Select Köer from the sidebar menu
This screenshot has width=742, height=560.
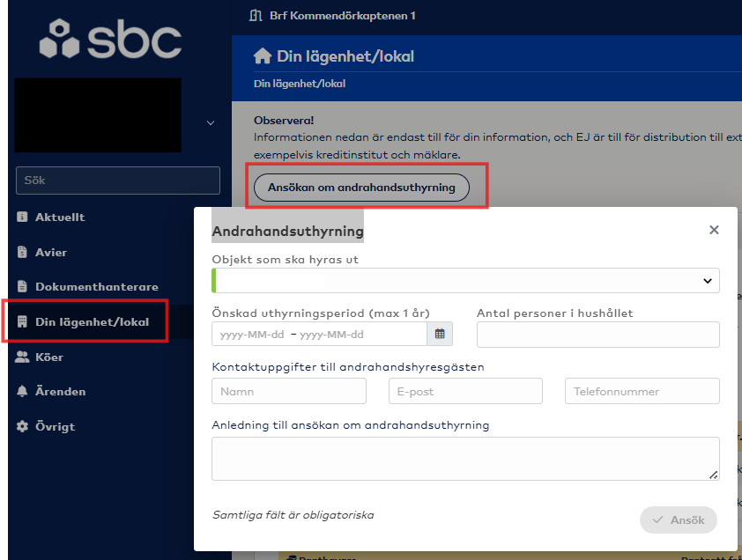(48, 357)
